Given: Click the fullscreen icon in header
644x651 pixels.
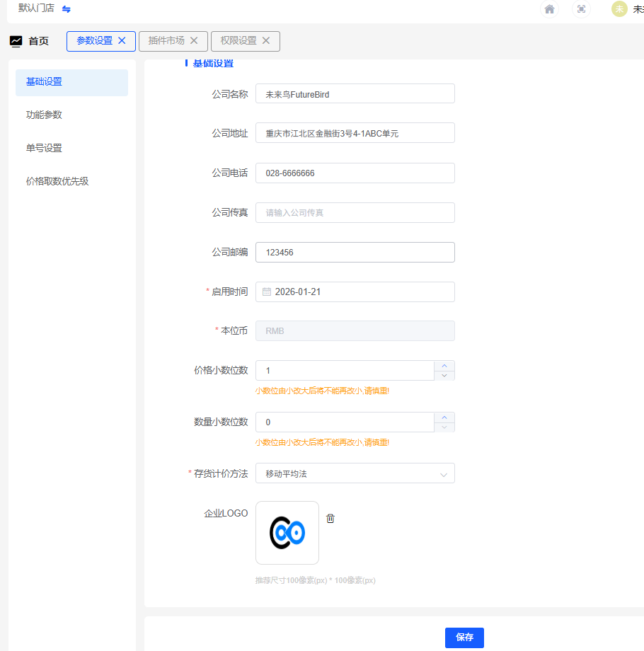Looking at the screenshot, I should coord(581,9).
